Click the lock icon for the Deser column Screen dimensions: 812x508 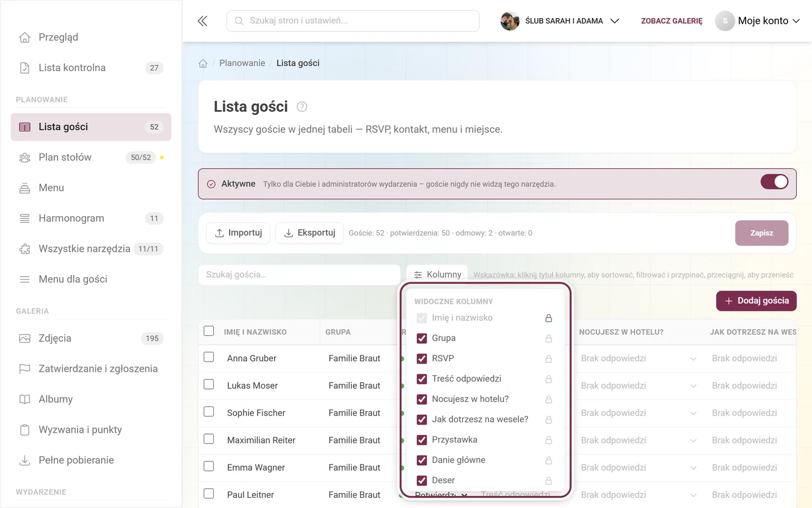pos(549,481)
